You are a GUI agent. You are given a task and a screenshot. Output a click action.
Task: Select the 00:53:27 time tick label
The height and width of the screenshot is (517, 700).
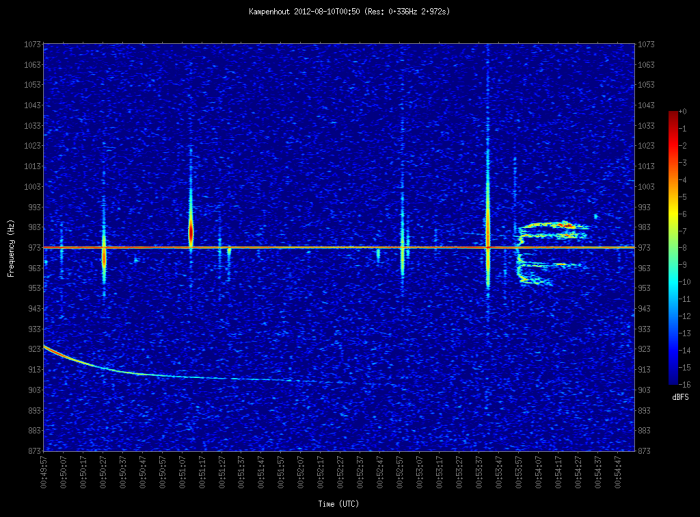pyautogui.click(x=458, y=472)
